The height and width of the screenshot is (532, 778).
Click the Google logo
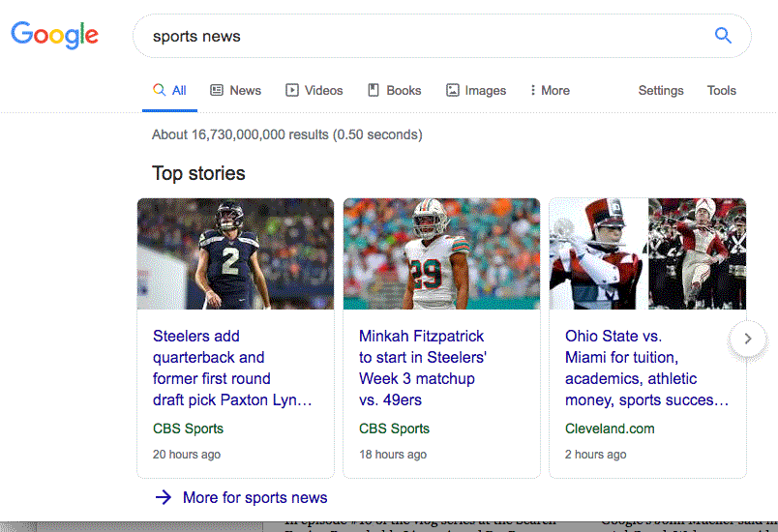coord(54,35)
